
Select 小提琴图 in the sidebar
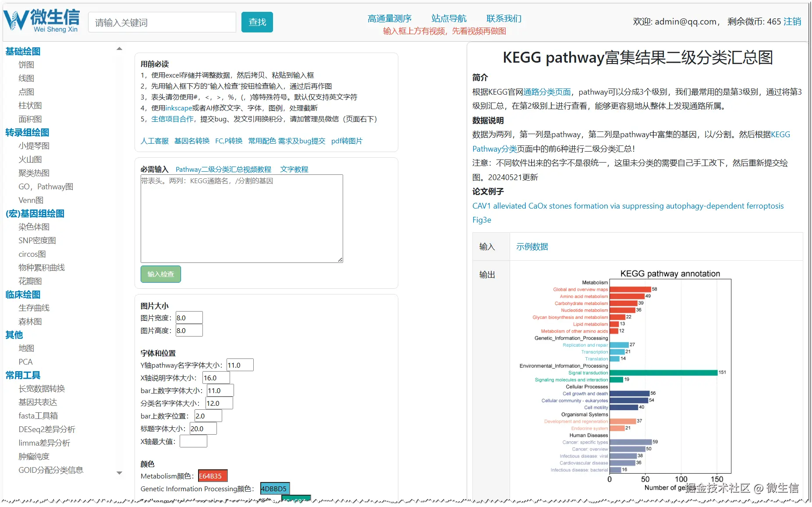[x=34, y=146]
